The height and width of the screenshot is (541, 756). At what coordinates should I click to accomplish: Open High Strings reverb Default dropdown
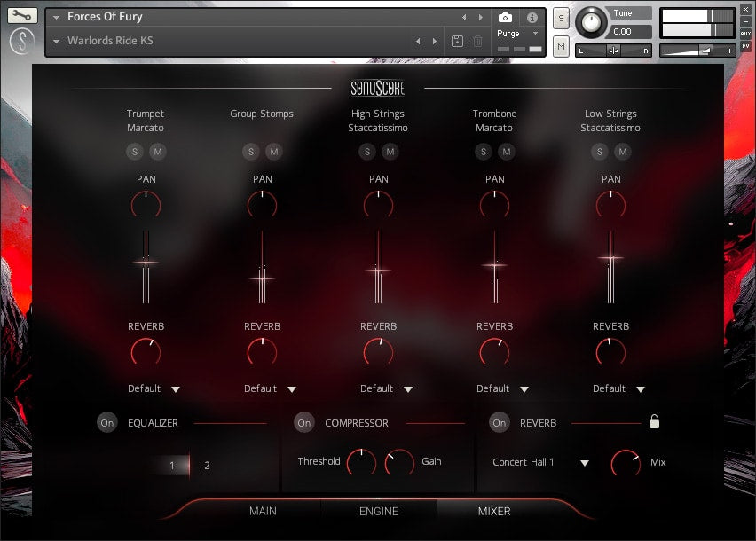coord(386,388)
